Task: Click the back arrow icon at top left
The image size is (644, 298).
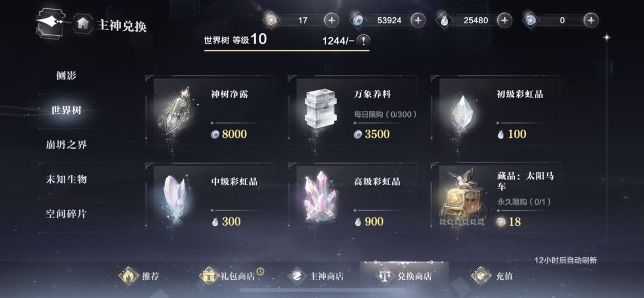Action: [x=51, y=21]
